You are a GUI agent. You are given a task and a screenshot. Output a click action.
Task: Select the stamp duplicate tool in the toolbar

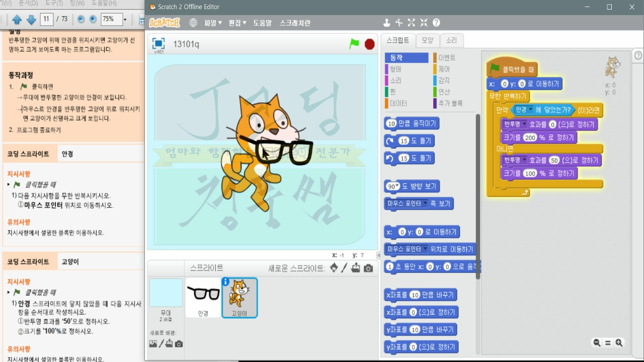tap(386, 23)
